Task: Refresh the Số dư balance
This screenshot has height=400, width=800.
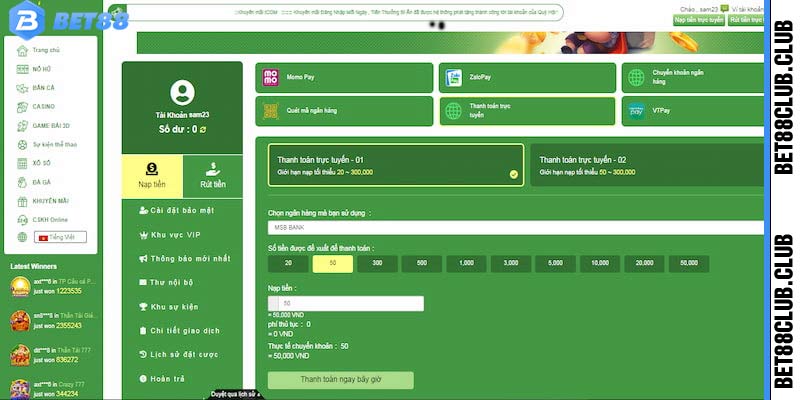Action: 203,130
